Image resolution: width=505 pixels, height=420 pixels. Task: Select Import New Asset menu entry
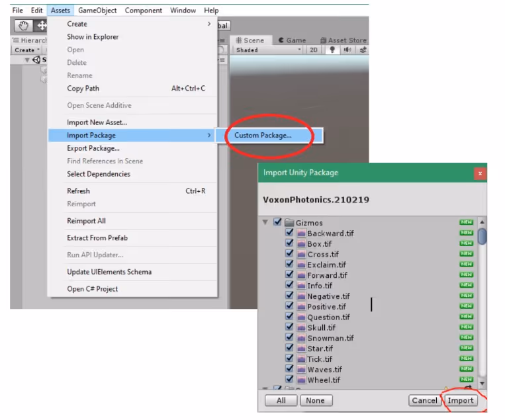click(132, 122)
